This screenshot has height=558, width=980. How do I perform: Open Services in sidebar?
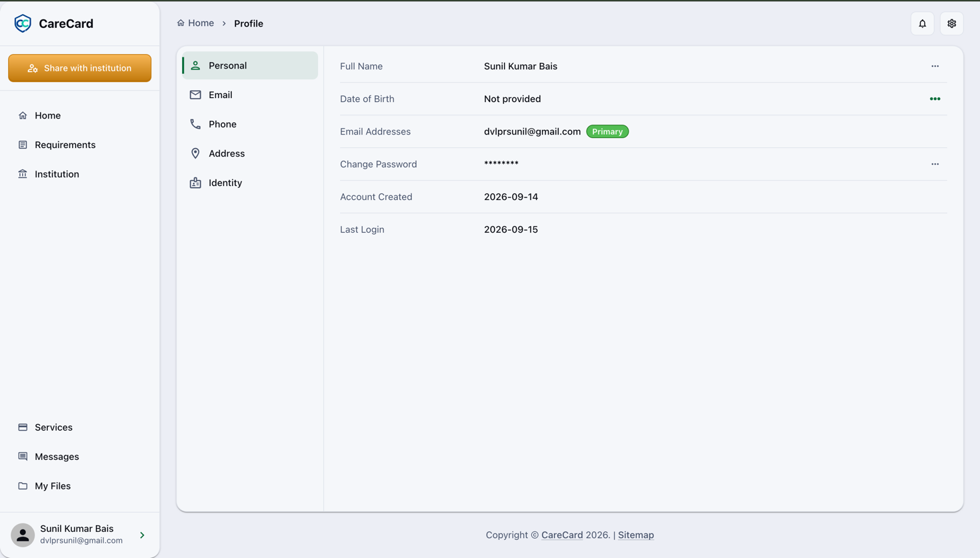[x=80, y=427]
